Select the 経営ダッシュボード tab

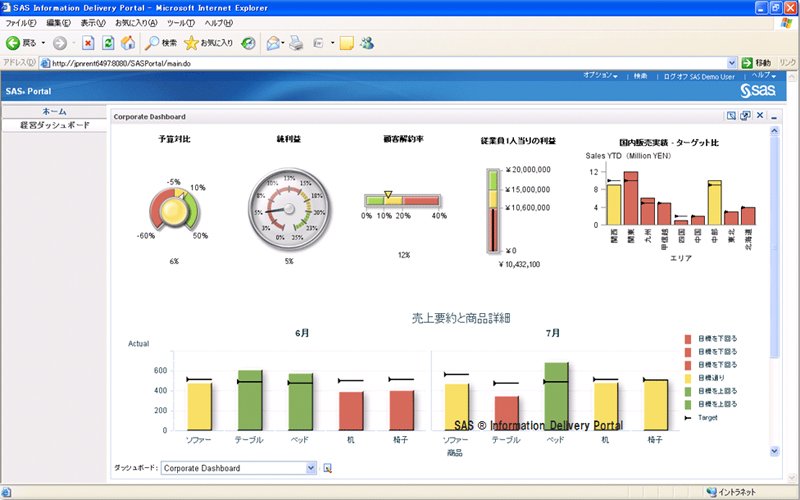point(54,125)
